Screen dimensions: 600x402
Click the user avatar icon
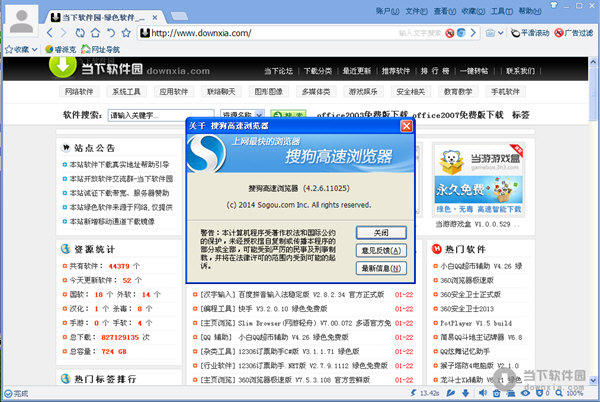tap(21, 21)
